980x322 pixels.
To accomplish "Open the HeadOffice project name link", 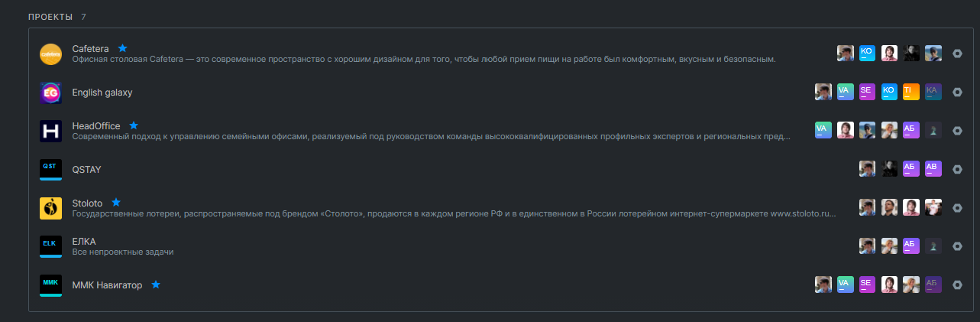I will click(95, 125).
